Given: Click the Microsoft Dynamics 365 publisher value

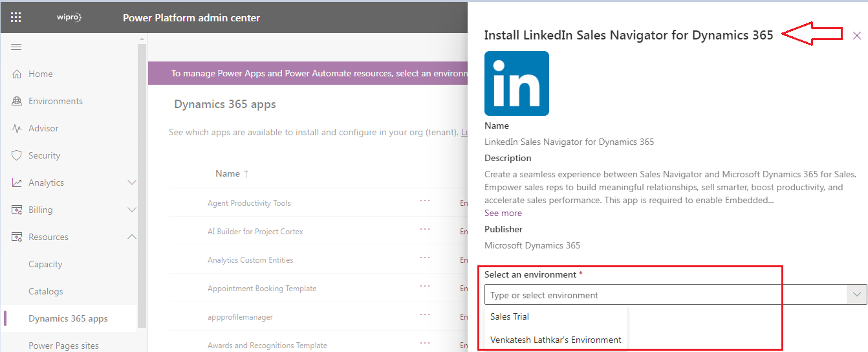Looking at the screenshot, I should 532,245.
